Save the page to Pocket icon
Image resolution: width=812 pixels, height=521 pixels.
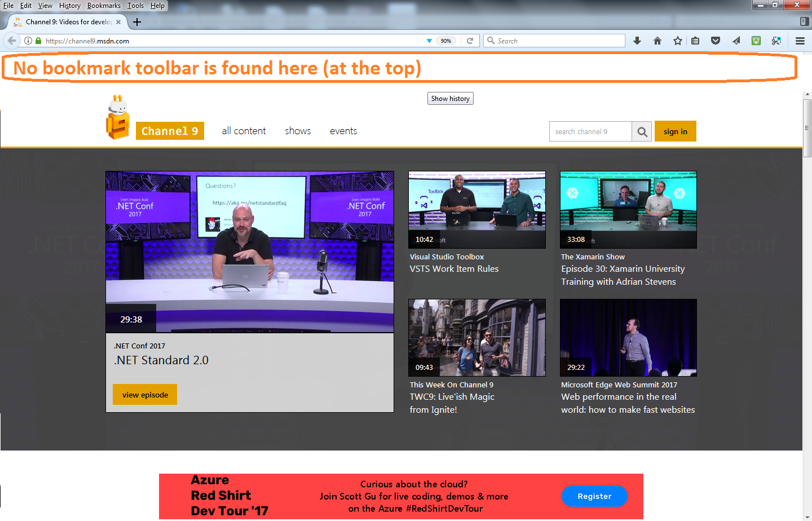(716, 41)
